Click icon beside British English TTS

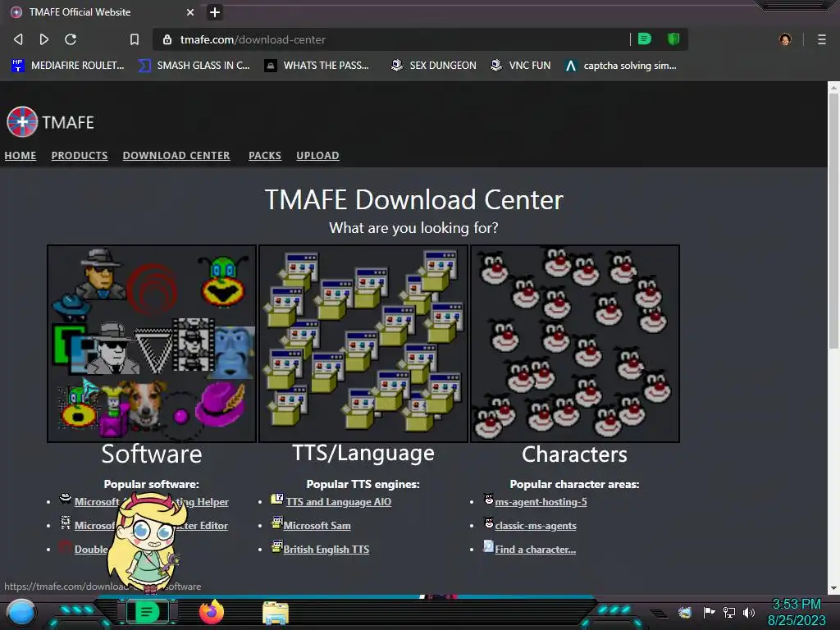[277, 546]
